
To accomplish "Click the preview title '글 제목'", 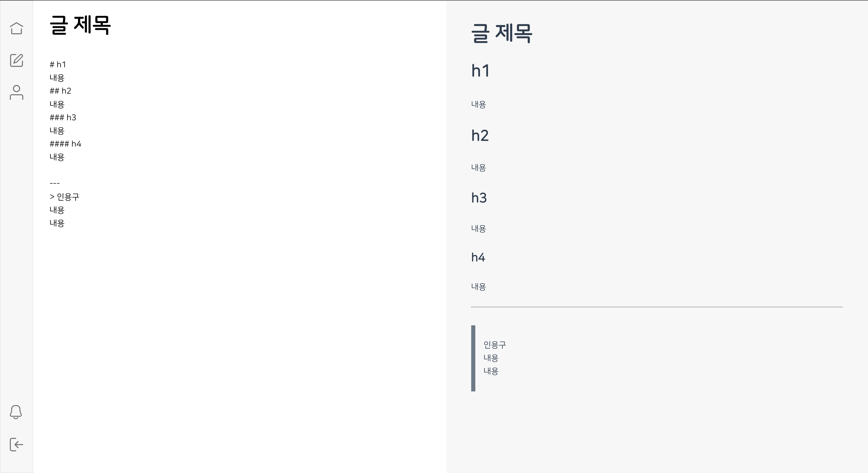I will pos(502,33).
